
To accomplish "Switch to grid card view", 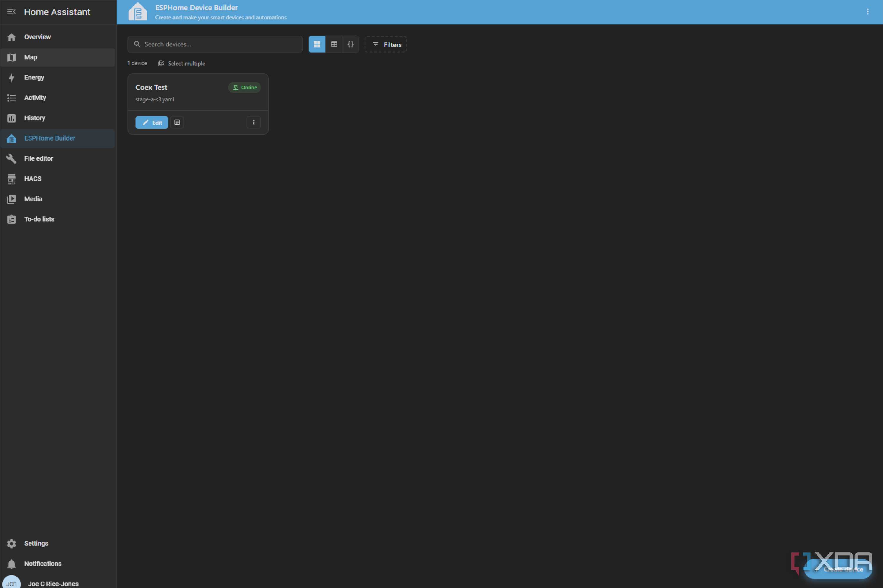I will pos(317,44).
